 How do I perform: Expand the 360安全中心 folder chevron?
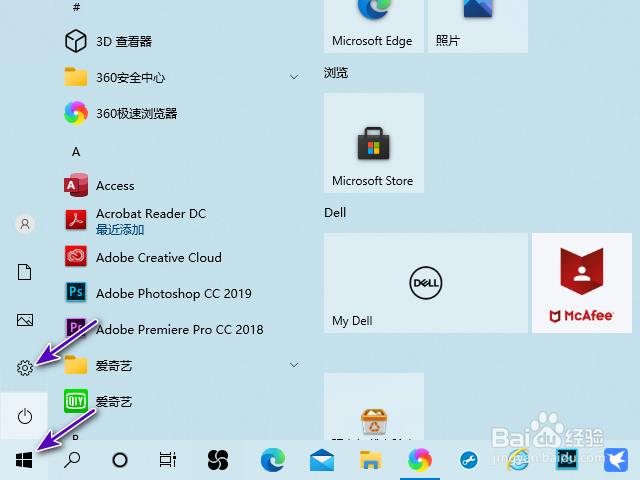click(x=294, y=77)
